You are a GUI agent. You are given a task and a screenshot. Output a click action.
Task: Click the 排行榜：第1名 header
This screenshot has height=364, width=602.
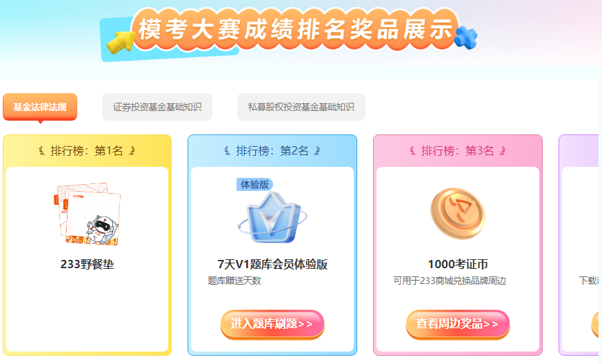coord(87,151)
